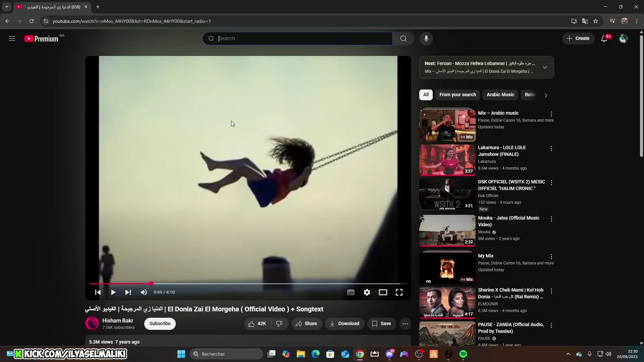Open options for DSK OFFICIEL (WSITK 2) video
Image resolution: width=644 pixels, height=362 pixels.
(551, 183)
